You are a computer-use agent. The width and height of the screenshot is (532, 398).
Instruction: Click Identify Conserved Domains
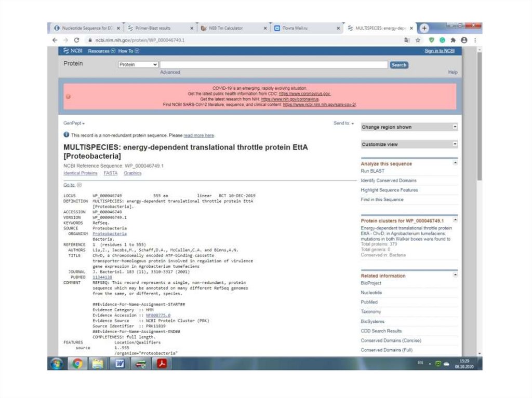click(389, 181)
